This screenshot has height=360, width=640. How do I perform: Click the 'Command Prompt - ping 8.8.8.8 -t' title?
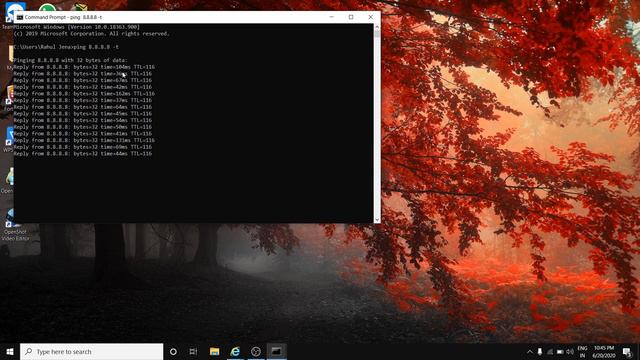tap(63, 17)
